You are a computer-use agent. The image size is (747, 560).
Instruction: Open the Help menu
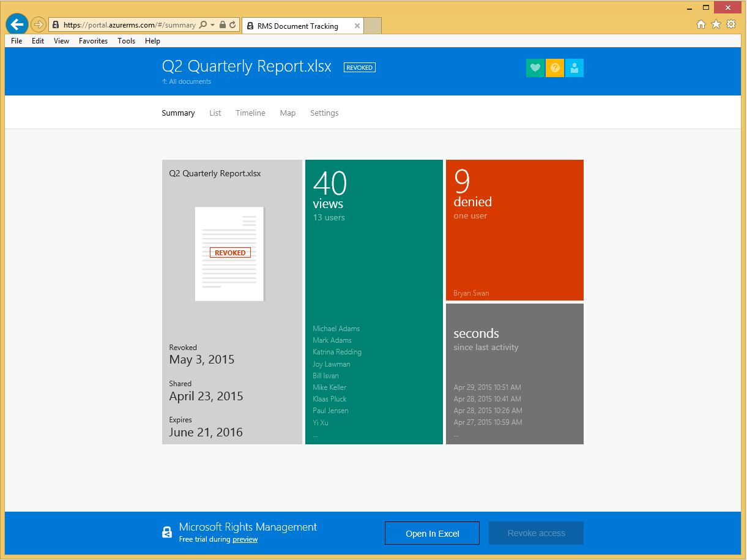click(152, 41)
